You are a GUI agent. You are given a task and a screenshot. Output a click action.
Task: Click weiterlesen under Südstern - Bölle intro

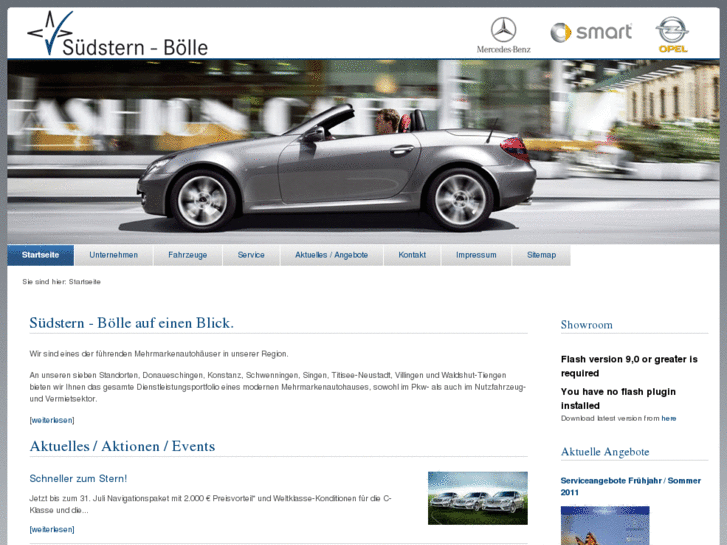click(x=52, y=420)
